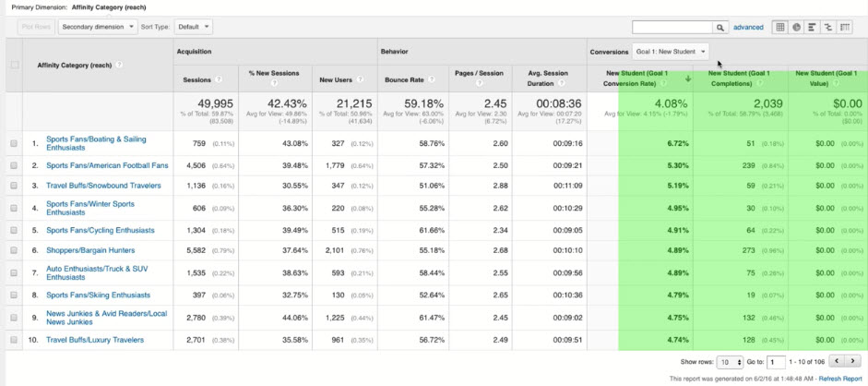Select the performance bar view icon
Viewport: 868px width, 386px height.
pyautogui.click(x=813, y=28)
